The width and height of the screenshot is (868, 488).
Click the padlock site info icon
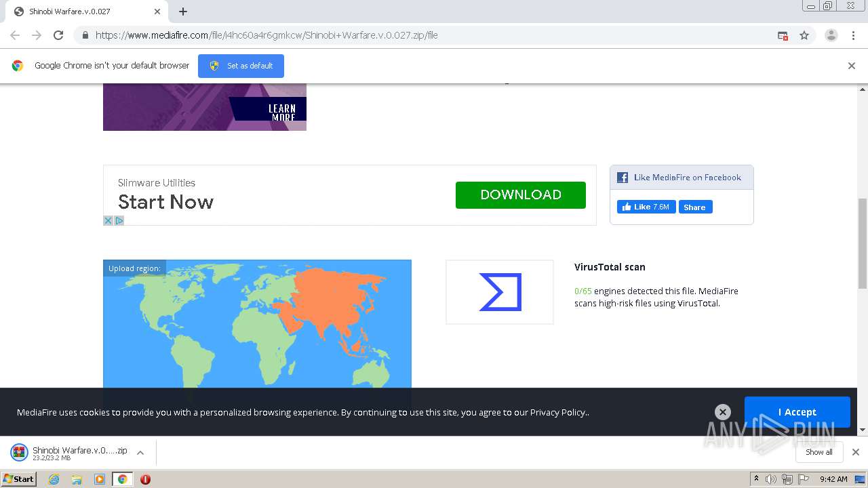tap(85, 35)
